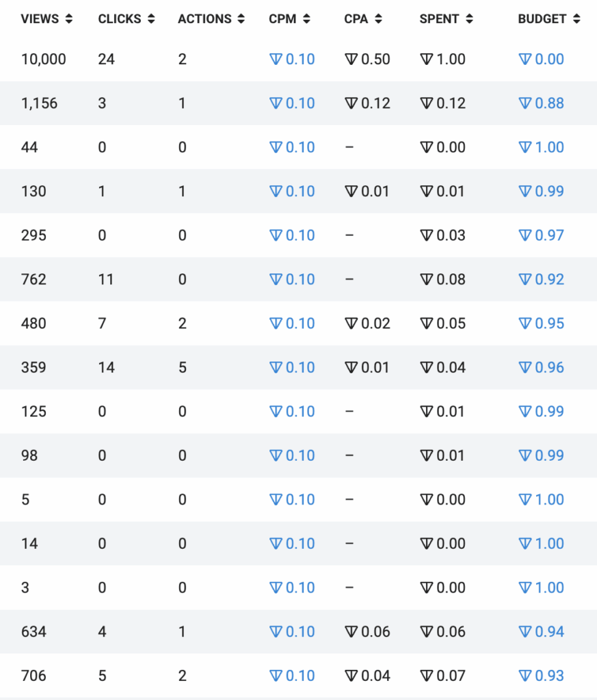This screenshot has height=700, width=597.
Task: Toggle sort arrows next to ACTIONS
Action: [x=241, y=19]
